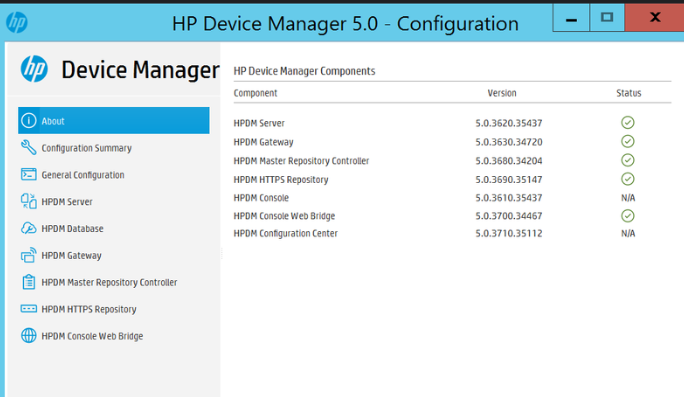This screenshot has width=684, height=397.
Task: Click status checkmark for Master Repository Controller row
Action: coord(628,160)
